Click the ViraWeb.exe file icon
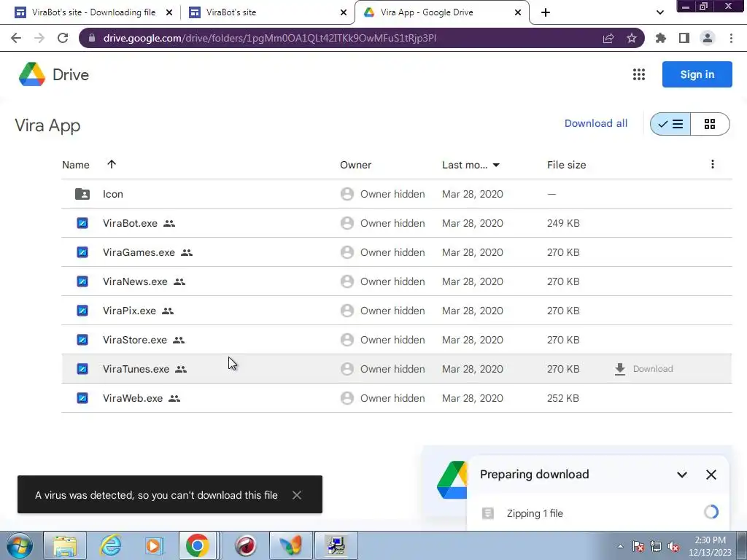Viewport: 747px width, 560px height. tap(82, 397)
